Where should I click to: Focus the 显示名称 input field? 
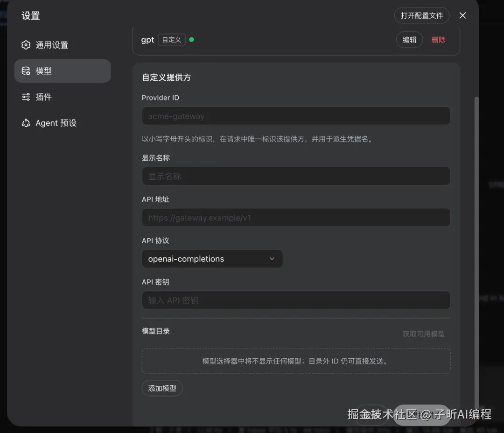click(x=296, y=176)
